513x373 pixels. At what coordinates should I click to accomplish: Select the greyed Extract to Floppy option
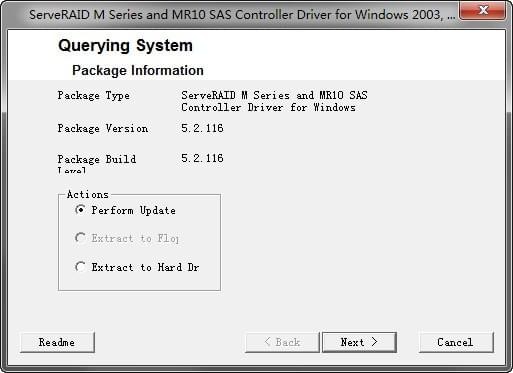(x=80, y=238)
